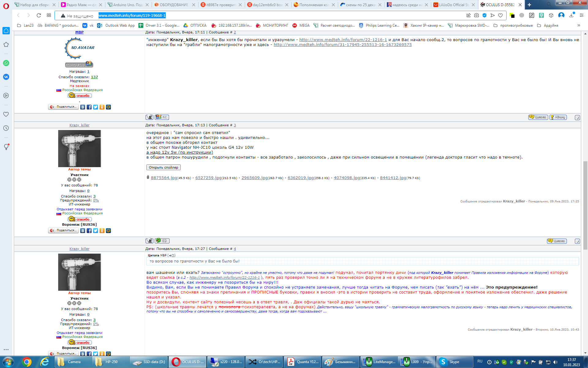The width and height of the screenshot is (588, 368).
Task: Add page to bookmarks via heart icon
Action: 500,15
